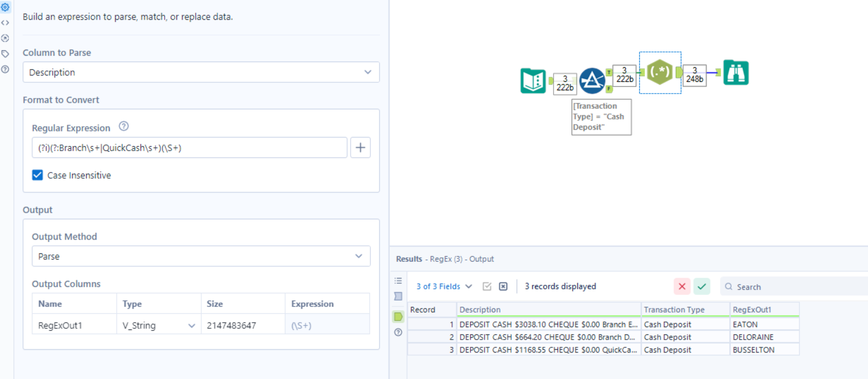Open Help via the question mark sidebar icon

tap(6, 69)
